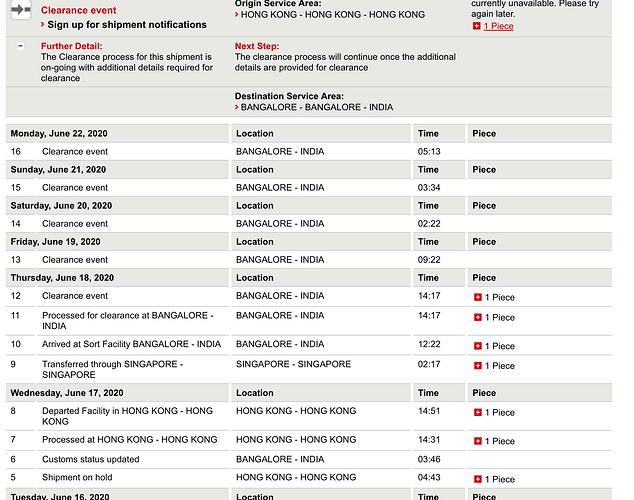Click SINGAPORE - SINGAPORE location cell
The image size is (634, 500).
tap(294, 364)
